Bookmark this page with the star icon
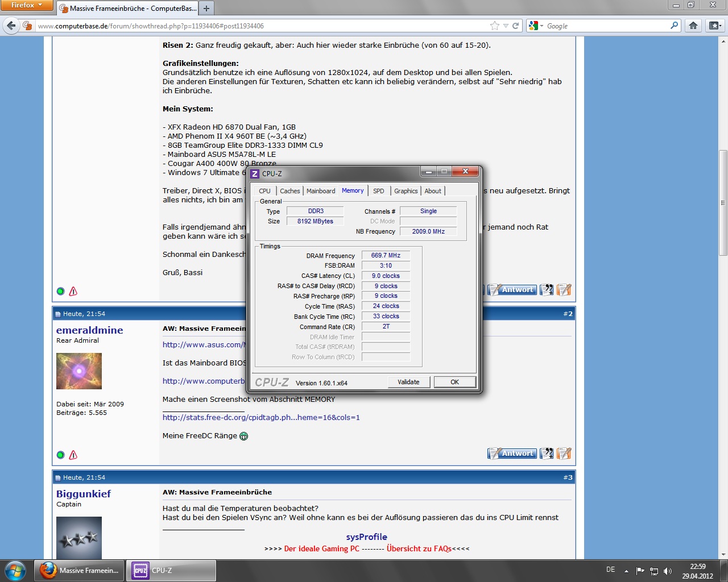 tap(494, 26)
